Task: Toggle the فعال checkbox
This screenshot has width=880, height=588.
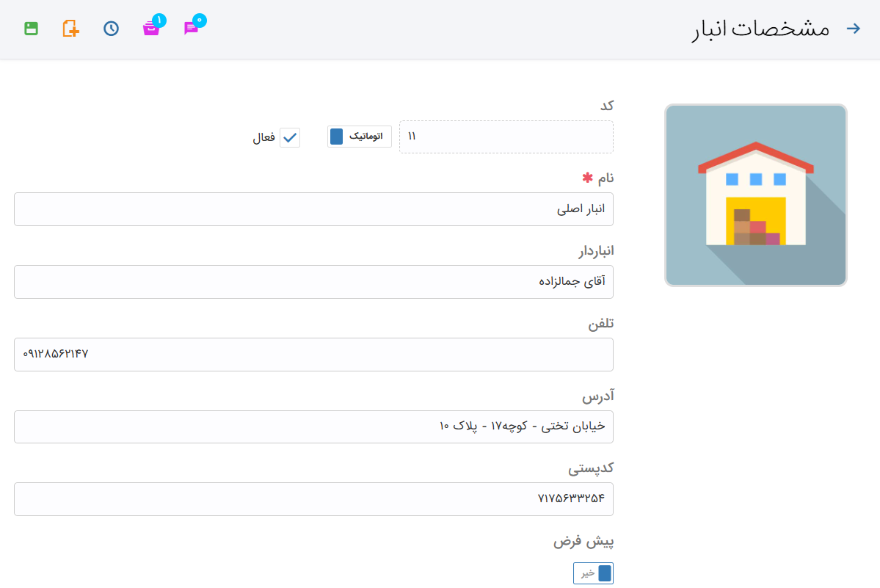Action: point(290,137)
